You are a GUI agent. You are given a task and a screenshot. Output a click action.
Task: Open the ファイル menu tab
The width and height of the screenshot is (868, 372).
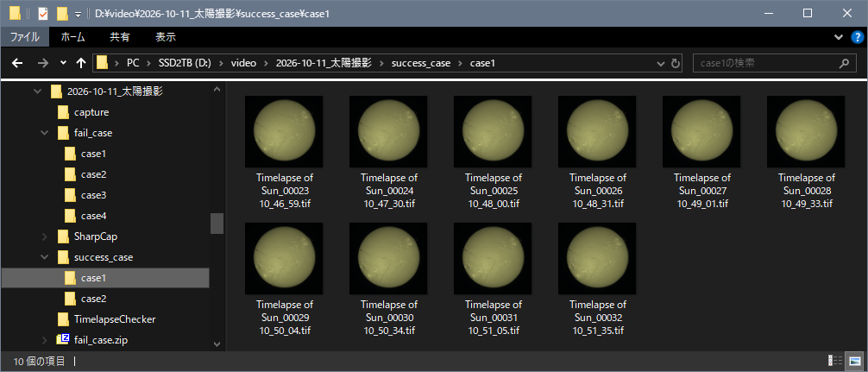click(x=25, y=37)
